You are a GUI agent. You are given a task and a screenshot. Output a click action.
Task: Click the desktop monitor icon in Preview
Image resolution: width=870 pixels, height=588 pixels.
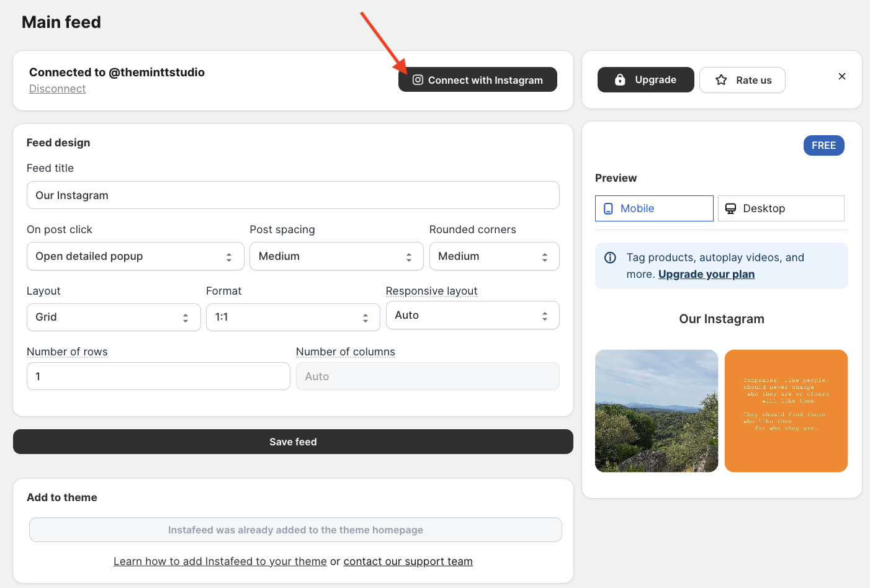click(731, 208)
